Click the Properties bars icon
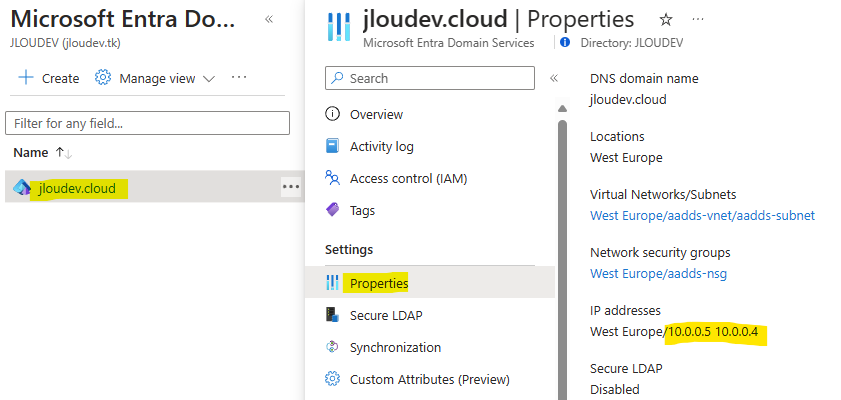This screenshot has height=400, width=841. pos(333,283)
